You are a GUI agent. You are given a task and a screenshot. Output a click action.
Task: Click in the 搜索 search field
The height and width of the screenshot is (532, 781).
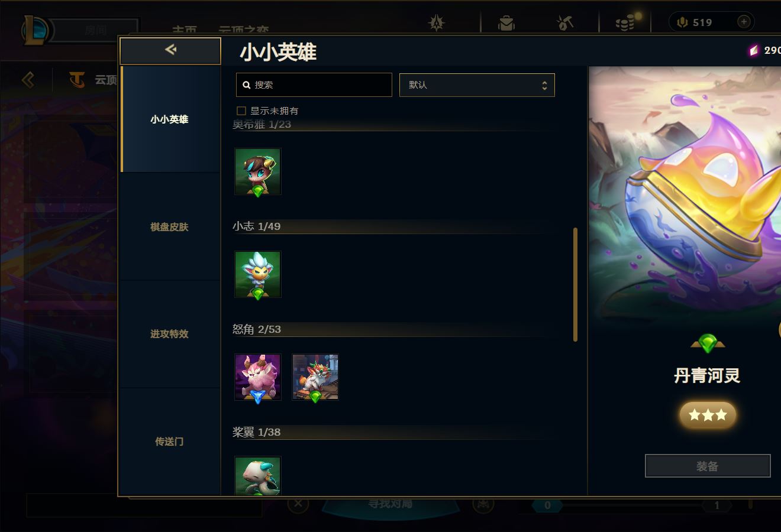click(314, 85)
